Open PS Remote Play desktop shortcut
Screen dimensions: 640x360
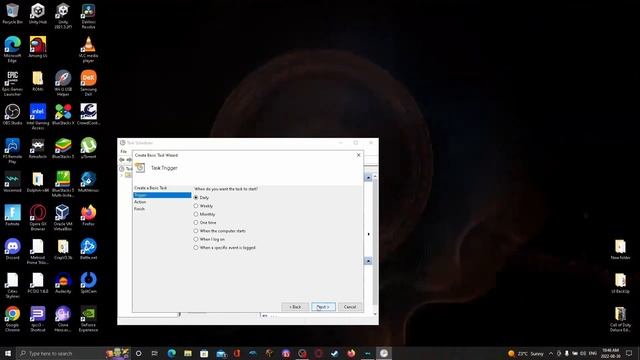[x=12, y=151]
